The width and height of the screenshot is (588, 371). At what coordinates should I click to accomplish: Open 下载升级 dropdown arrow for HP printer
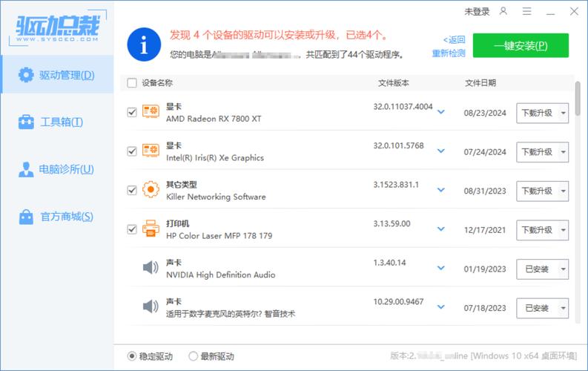562,230
